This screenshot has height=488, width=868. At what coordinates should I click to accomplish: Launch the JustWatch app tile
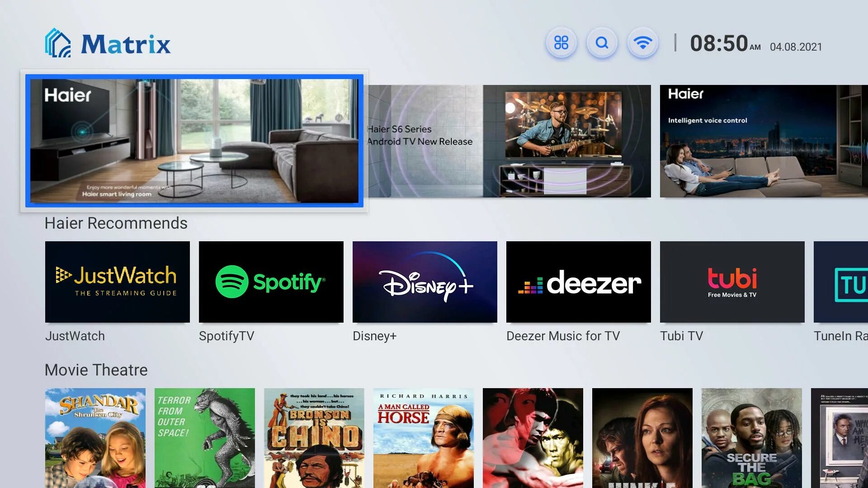pos(118,282)
